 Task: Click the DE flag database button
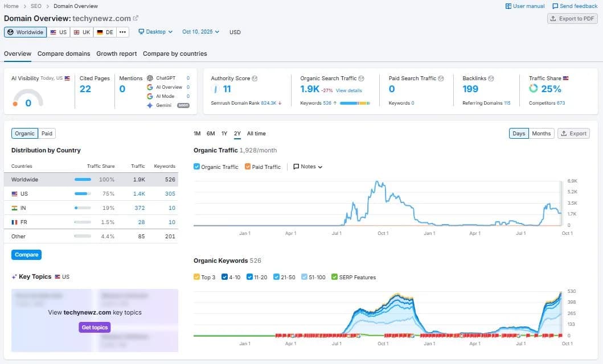[105, 32]
